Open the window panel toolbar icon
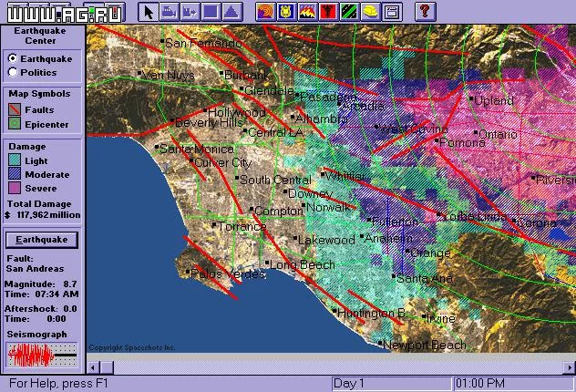 (391, 12)
